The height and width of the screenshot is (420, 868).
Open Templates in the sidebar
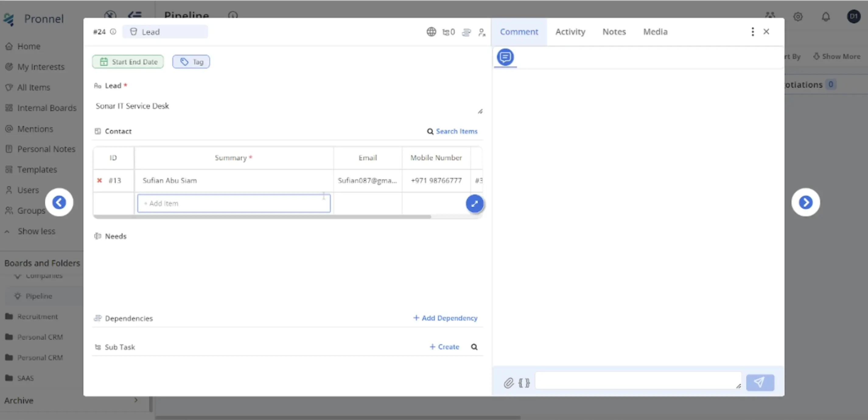coord(31,170)
